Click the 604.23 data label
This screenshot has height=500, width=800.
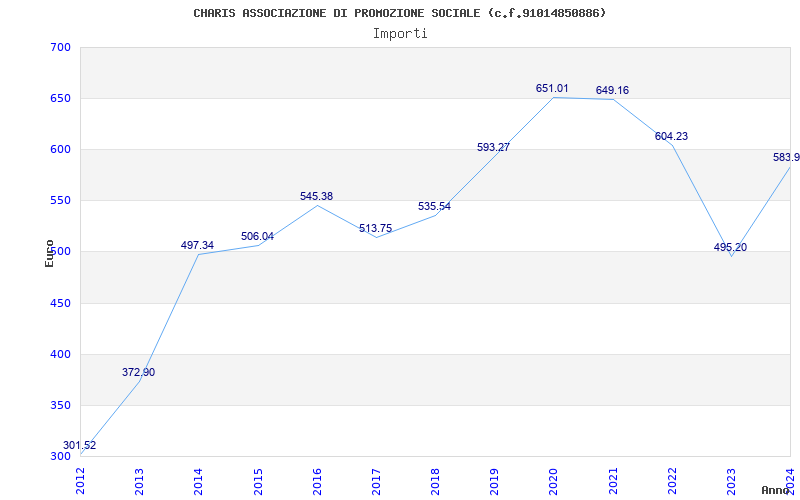pos(671,136)
